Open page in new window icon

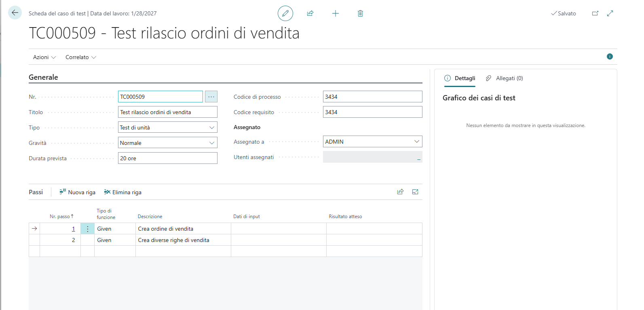tap(595, 13)
